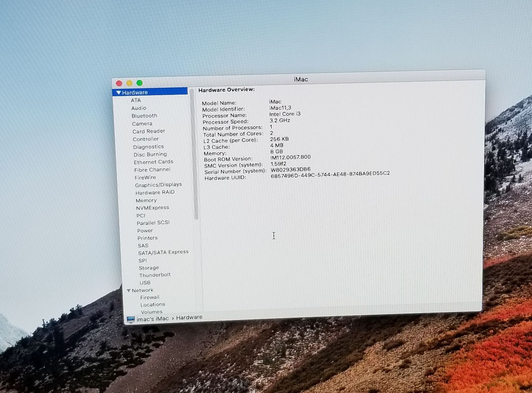The width and height of the screenshot is (532, 393).
Task: Select Graphics/Displays in the sidebar
Action: (x=158, y=185)
